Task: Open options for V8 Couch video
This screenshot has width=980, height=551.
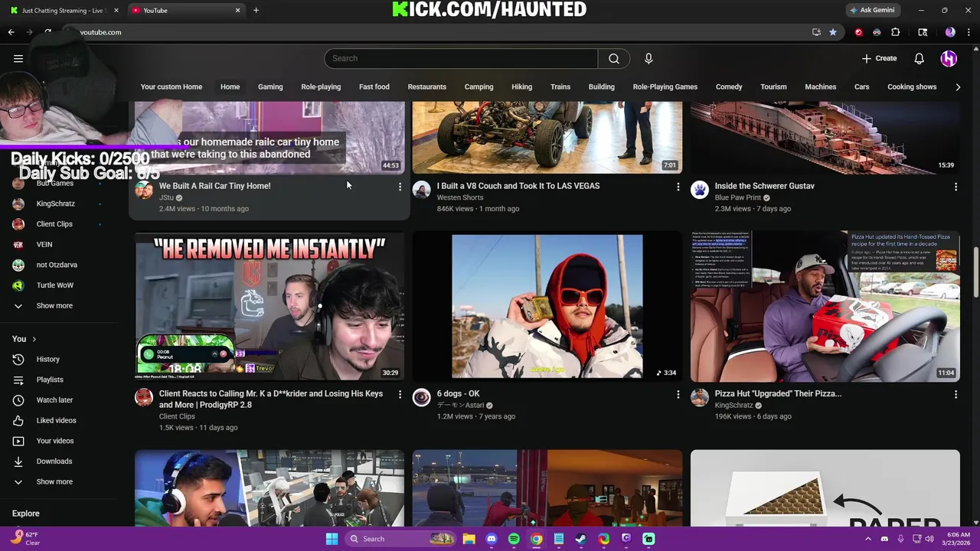Action: click(x=678, y=187)
